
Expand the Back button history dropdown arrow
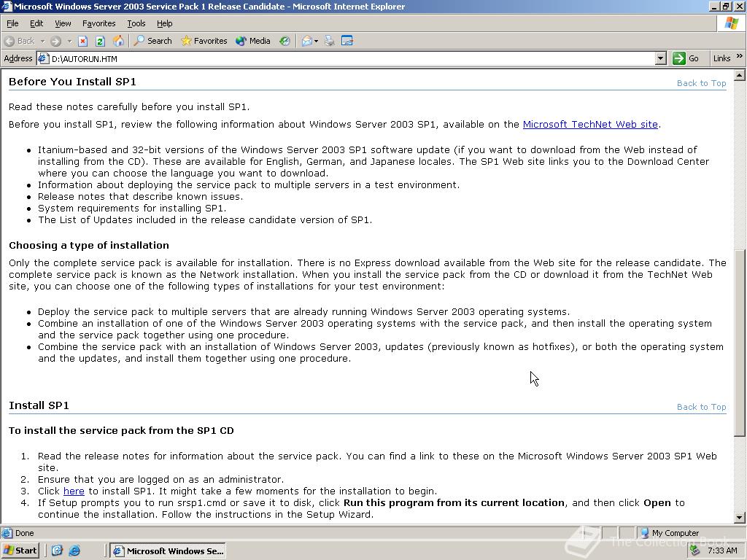pos(42,41)
